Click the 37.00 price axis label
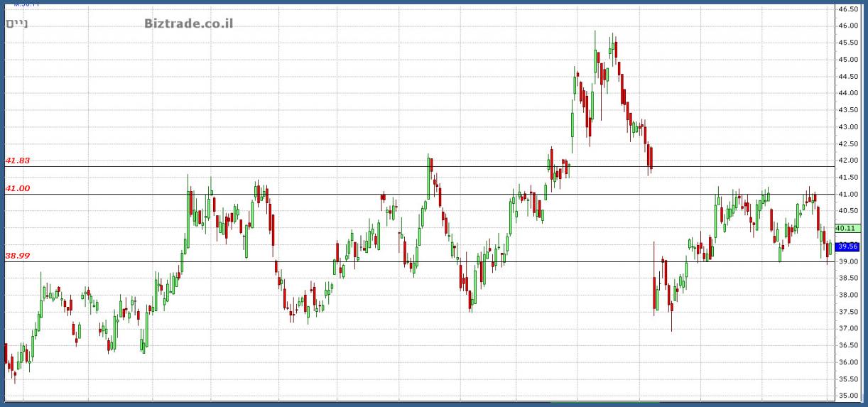Image resolution: width=868 pixels, height=407 pixels. (x=848, y=329)
